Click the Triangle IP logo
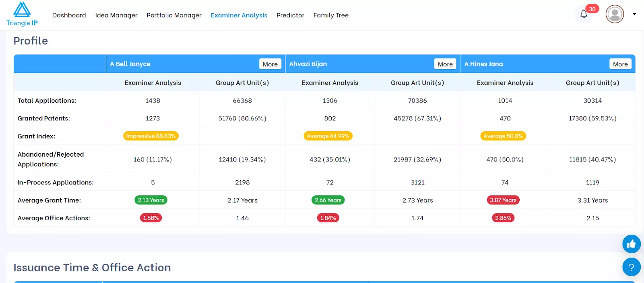The image size is (644, 283). (22, 14)
